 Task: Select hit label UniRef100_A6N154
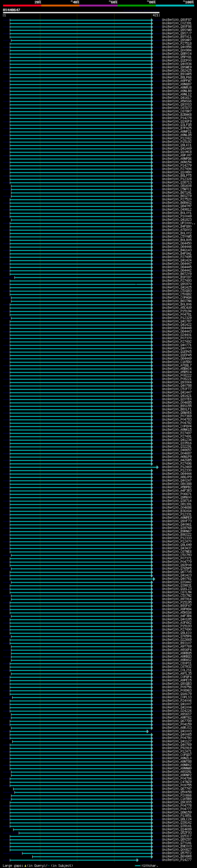click(176, 162)
